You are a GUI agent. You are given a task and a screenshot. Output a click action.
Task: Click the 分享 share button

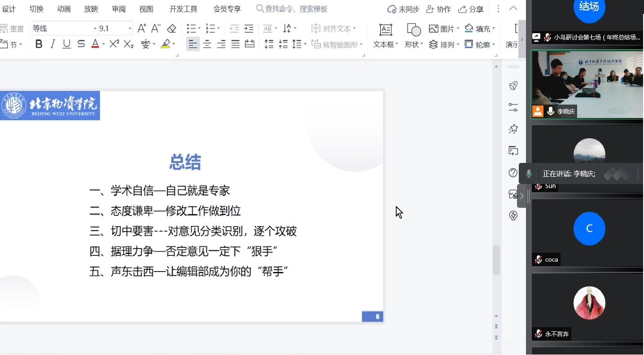[x=471, y=9]
